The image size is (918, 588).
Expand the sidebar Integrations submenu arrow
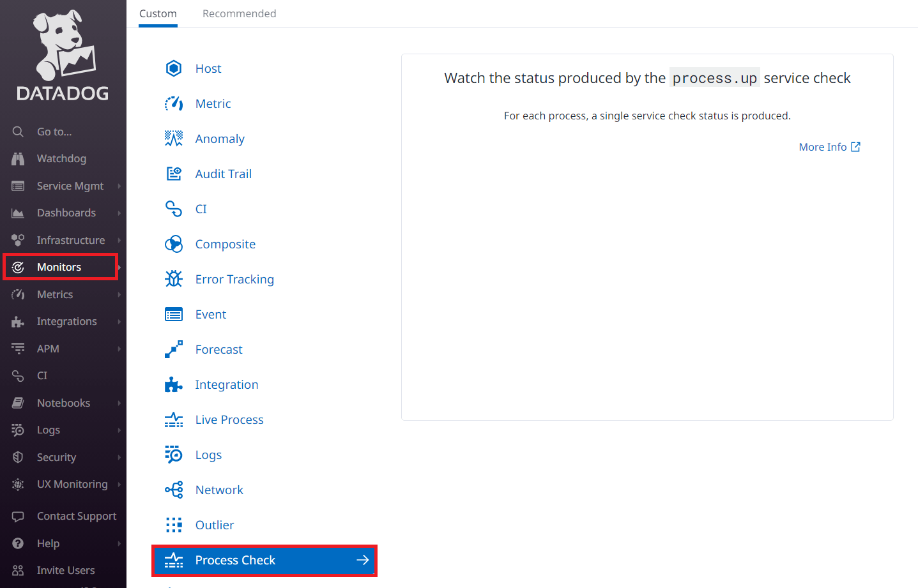pyautogui.click(x=119, y=321)
